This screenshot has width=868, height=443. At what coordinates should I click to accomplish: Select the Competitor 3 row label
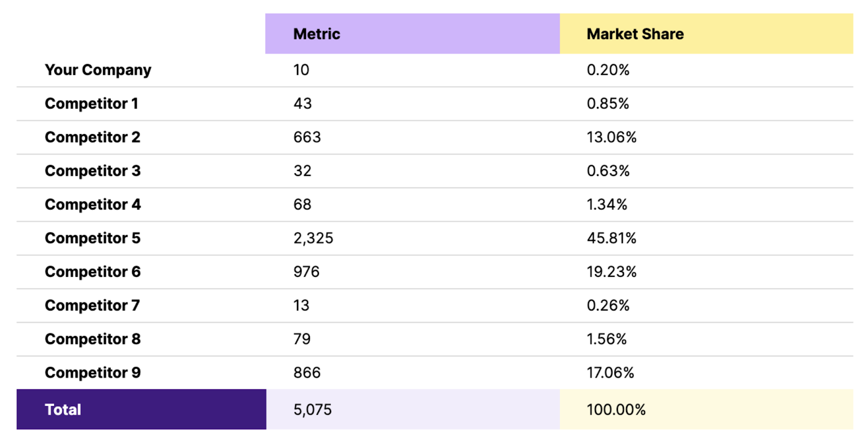tap(93, 171)
